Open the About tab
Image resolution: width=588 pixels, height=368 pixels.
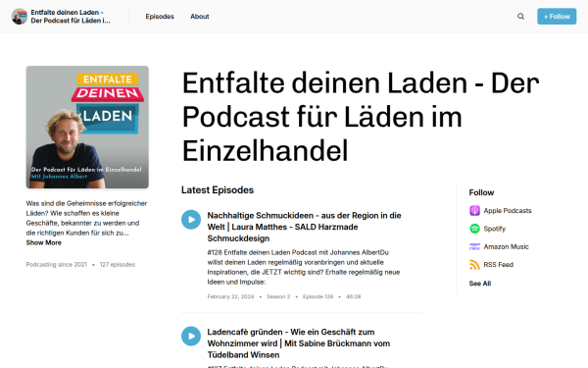200,17
